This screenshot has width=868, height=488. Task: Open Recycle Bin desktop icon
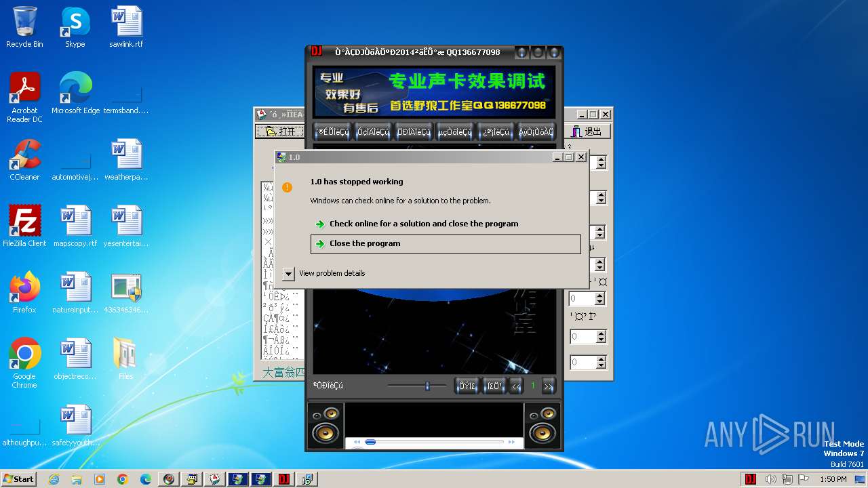(24, 27)
